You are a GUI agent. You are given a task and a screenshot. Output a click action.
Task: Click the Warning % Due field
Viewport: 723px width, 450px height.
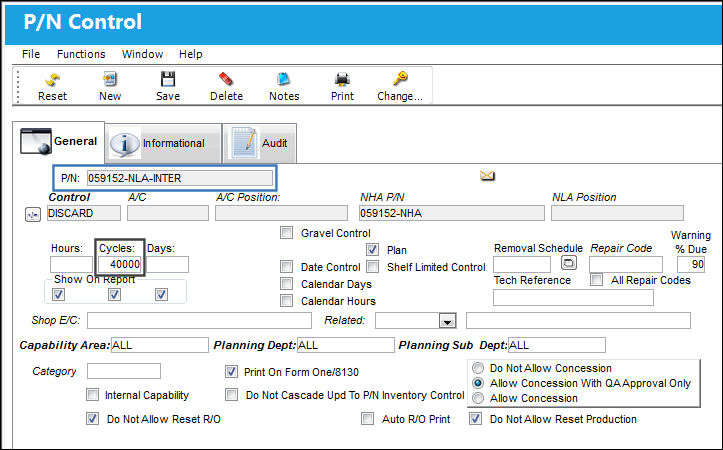691,265
